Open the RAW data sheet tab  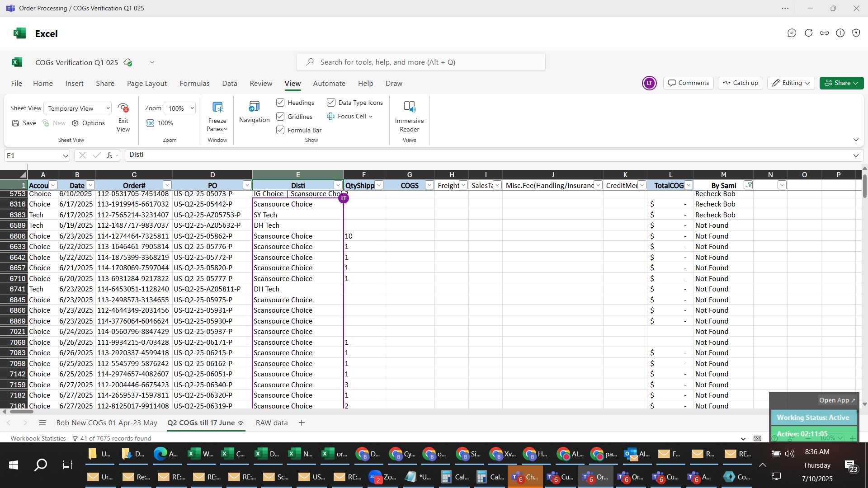272,423
